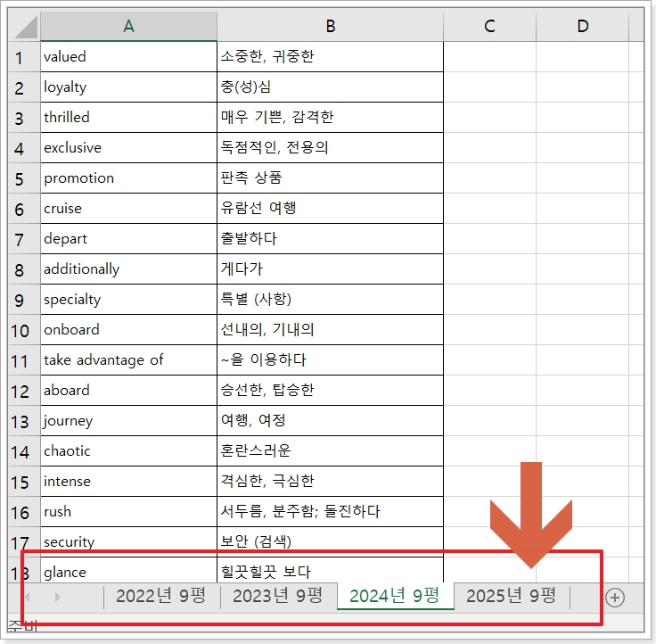Select row 10 header
656x644 pixels.
24,330
